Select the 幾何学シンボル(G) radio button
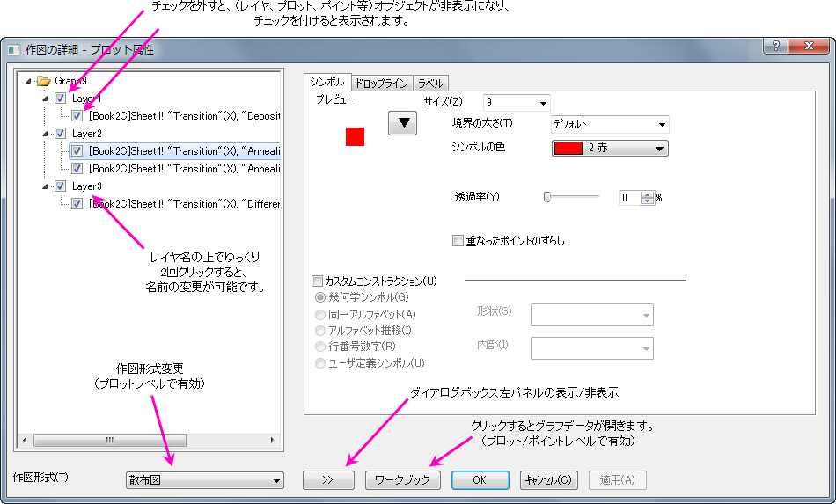836x504 pixels. pyautogui.click(x=320, y=296)
